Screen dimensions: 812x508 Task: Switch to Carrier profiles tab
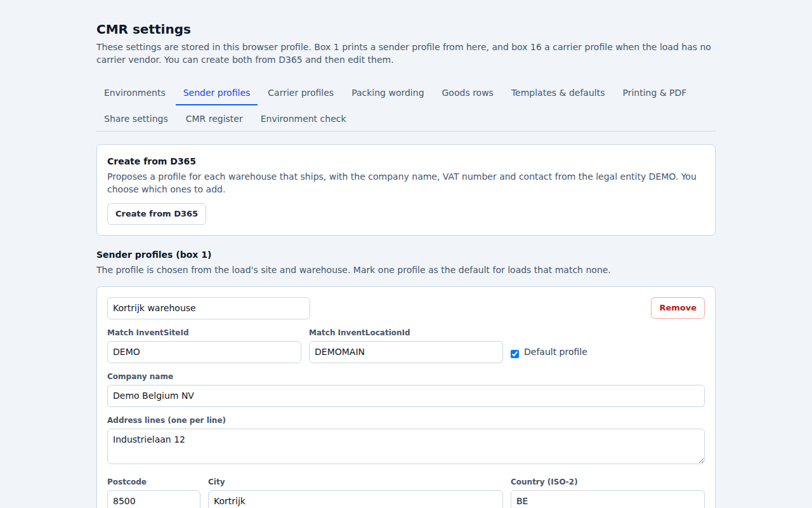301,93
